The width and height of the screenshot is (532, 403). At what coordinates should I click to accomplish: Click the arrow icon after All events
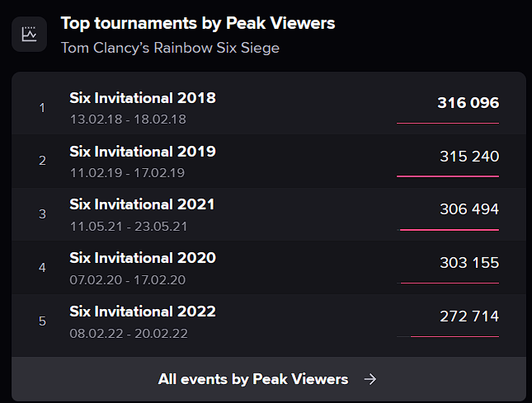[x=370, y=379]
